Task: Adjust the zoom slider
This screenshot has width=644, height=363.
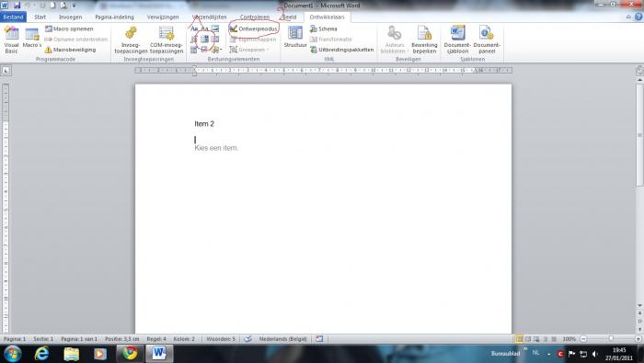Action: (x=611, y=339)
